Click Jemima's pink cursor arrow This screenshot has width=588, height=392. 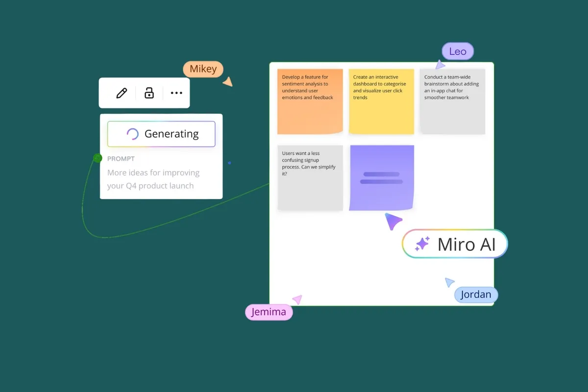pyautogui.click(x=297, y=299)
